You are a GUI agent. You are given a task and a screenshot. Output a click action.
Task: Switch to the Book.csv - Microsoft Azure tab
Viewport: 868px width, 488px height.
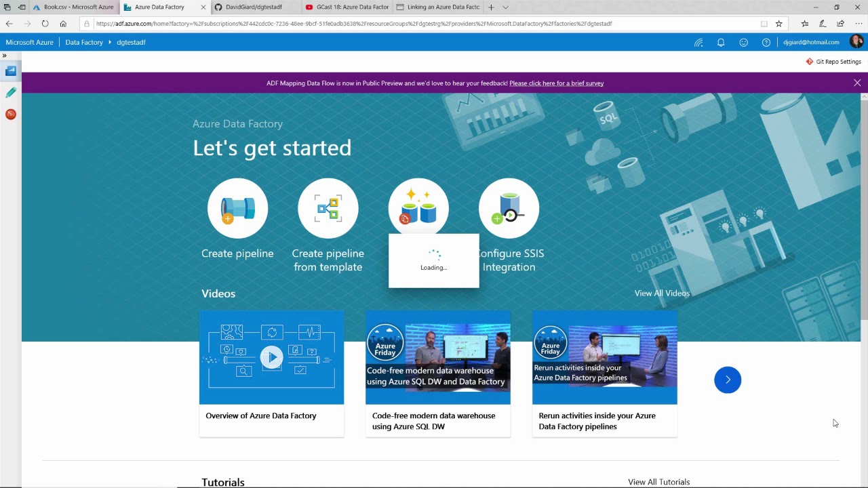[x=73, y=7]
